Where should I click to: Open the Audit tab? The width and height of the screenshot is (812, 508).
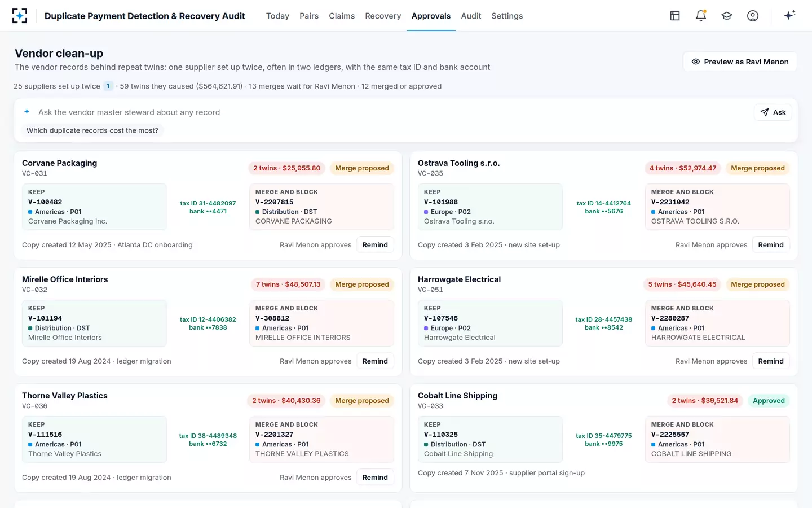[471, 16]
